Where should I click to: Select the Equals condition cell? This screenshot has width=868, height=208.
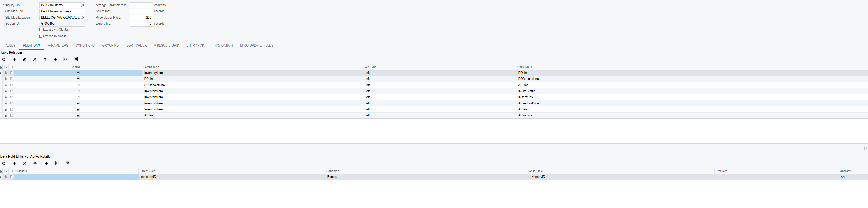pos(332,177)
